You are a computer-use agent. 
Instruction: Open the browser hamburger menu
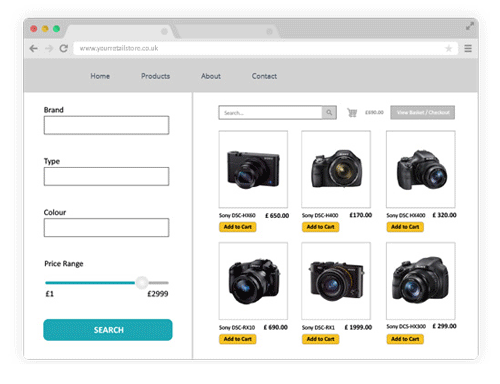coord(468,49)
